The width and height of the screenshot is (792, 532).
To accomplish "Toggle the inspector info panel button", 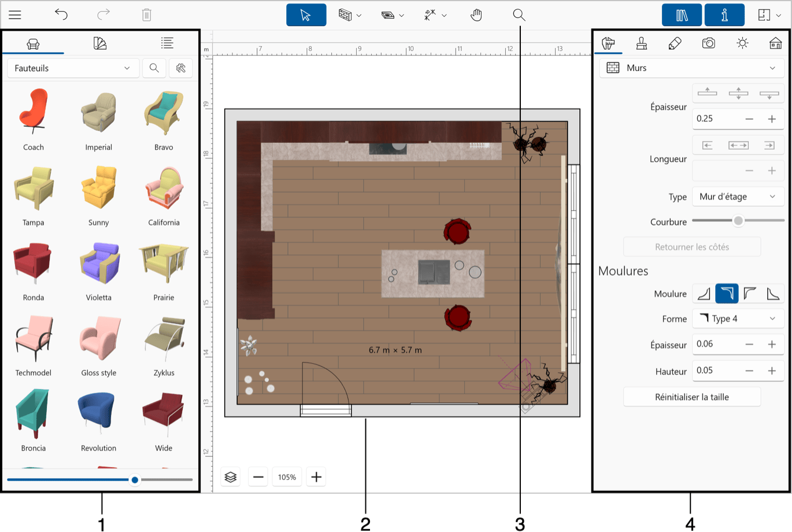I will click(x=724, y=15).
